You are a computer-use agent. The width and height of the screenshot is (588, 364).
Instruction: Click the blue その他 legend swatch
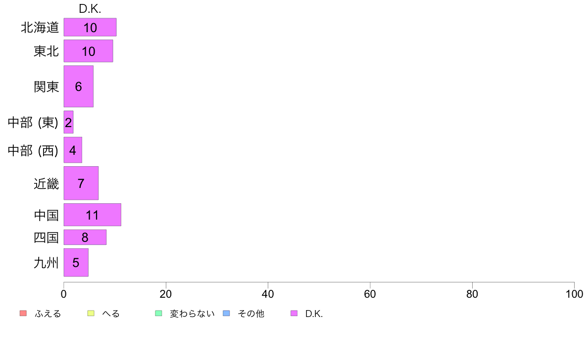coord(226,314)
